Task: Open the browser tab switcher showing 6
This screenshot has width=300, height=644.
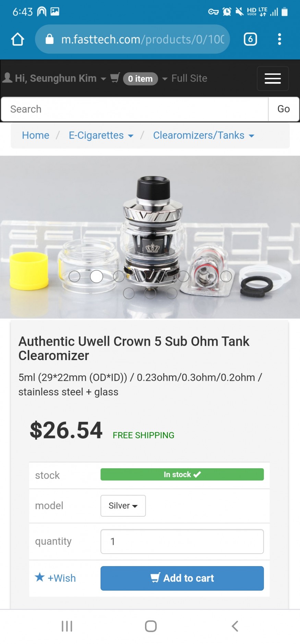Action: click(x=250, y=39)
